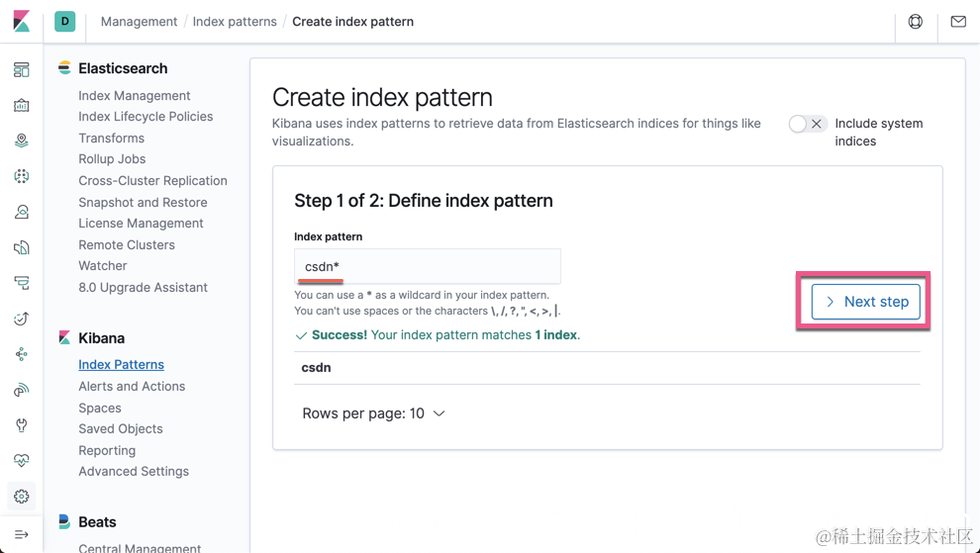This screenshot has height=553, width=980.
Task: Expand the Rows per page dropdown
Action: click(373, 414)
